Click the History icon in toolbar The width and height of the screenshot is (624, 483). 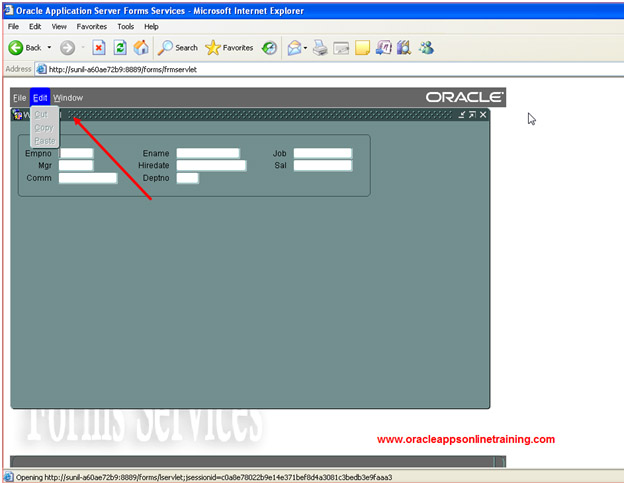[269, 47]
